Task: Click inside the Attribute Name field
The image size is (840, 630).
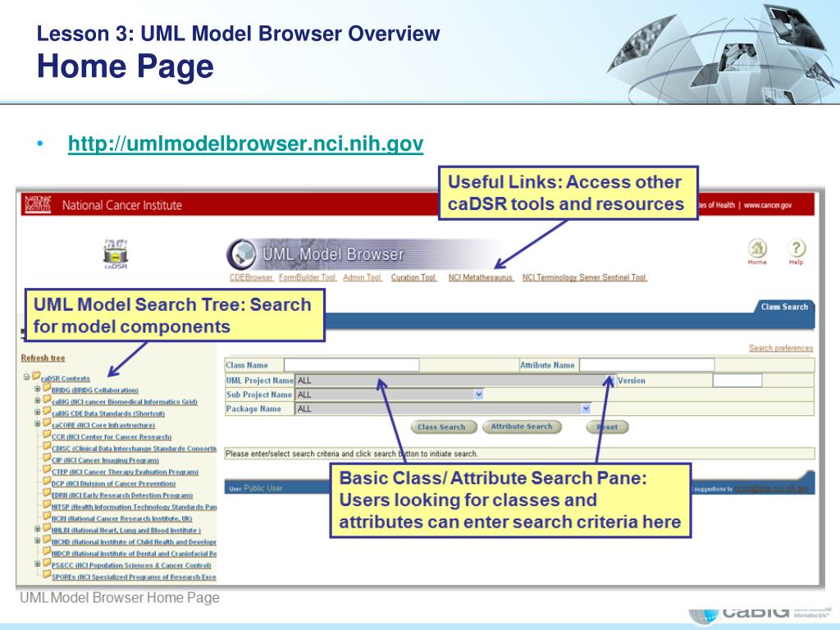Action: [646, 365]
